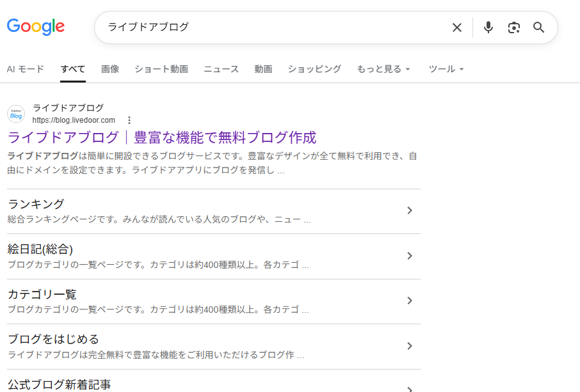Open the 動画 tab

263,69
